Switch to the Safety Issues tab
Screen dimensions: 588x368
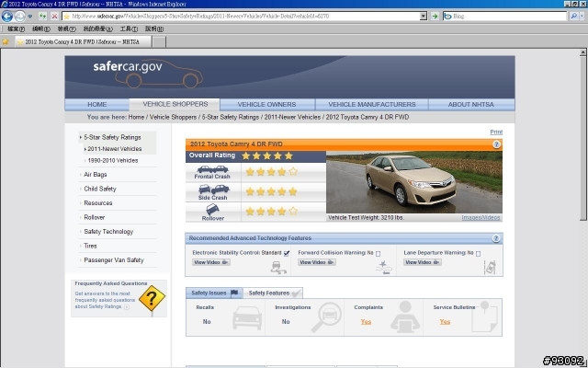[x=214, y=293]
